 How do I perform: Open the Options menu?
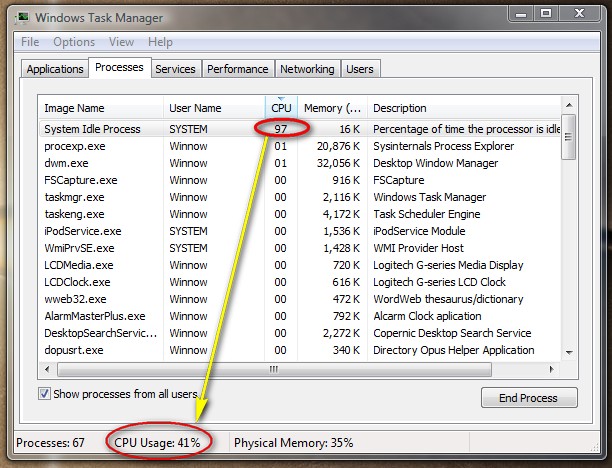(74, 42)
